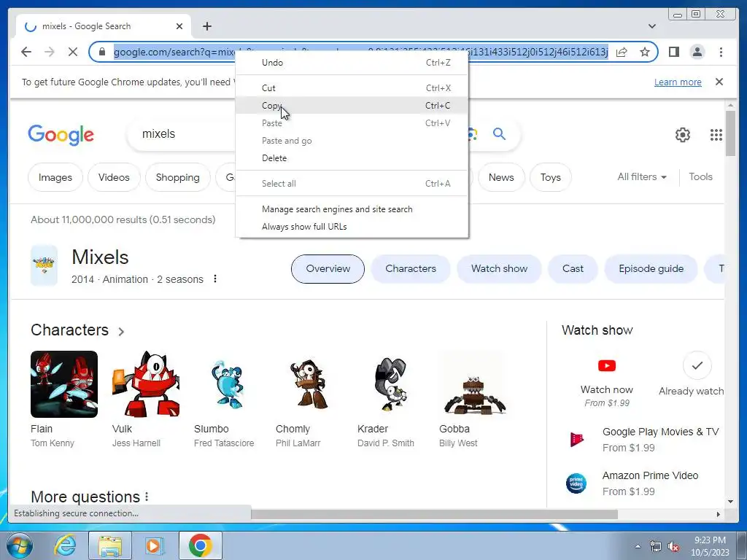Open Flain character image
The image size is (747, 560).
pyautogui.click(x=64, y=384)
